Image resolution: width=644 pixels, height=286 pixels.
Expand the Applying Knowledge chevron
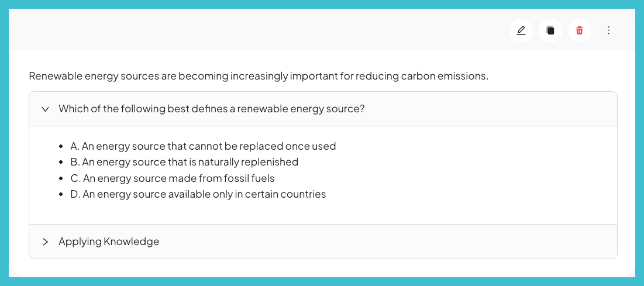pyautogui.click(x=46, y=242)
